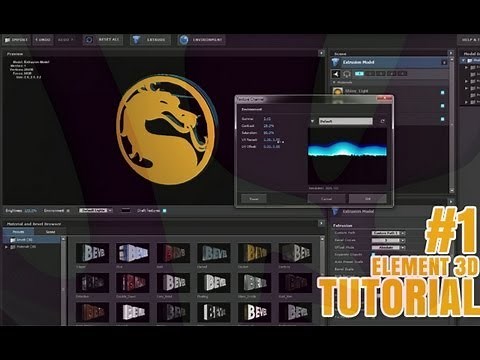The width and height of the screenshot is (480, 360).
Task: Toggle the second cyan material checkbox in Scene
Action: coord(443,106)
